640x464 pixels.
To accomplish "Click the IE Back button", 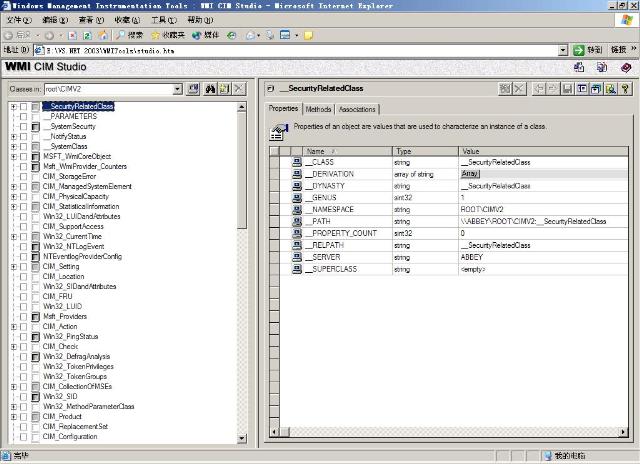I will (x=17, y=36).
